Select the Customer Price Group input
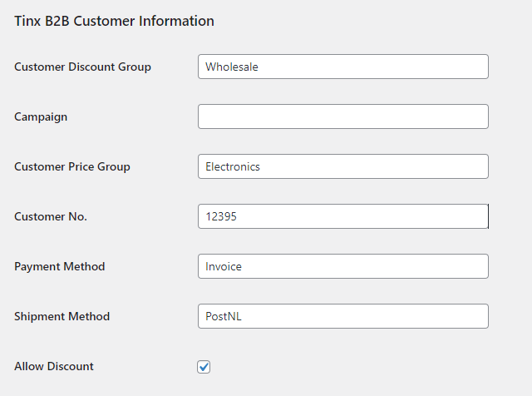The height and width of the screenshot is (396, 532). click(x=343, y=166)
